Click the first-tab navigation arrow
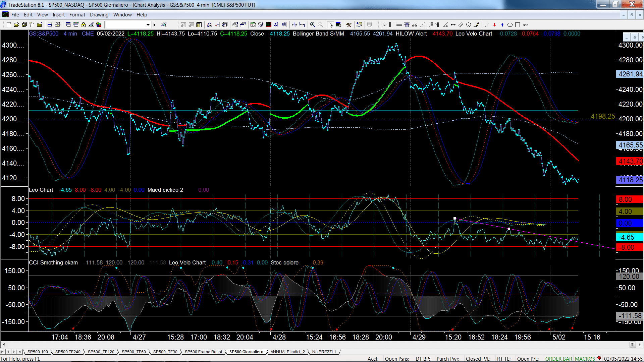This screenshot has height=362, width=644. [3, 352]
